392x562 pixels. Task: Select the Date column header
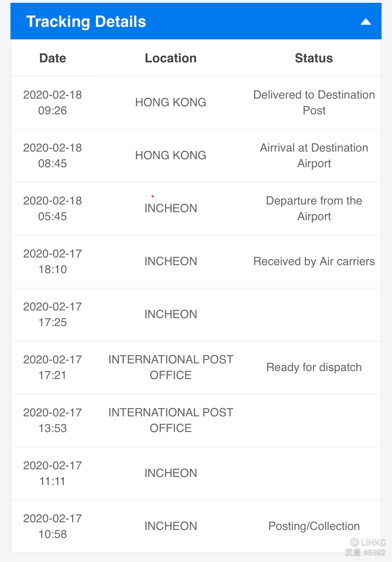53,58
